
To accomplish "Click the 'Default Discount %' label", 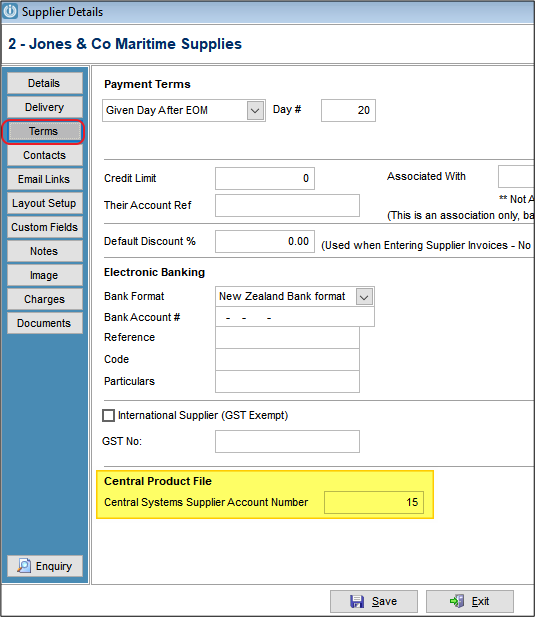I will (149, 241).
